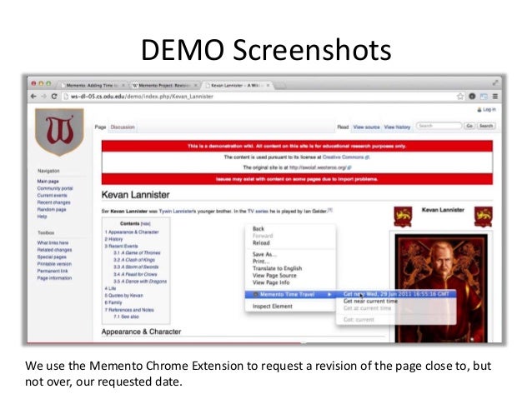Click the left Lannister lion crest
The image size is (532, 399).
point(403,217)
